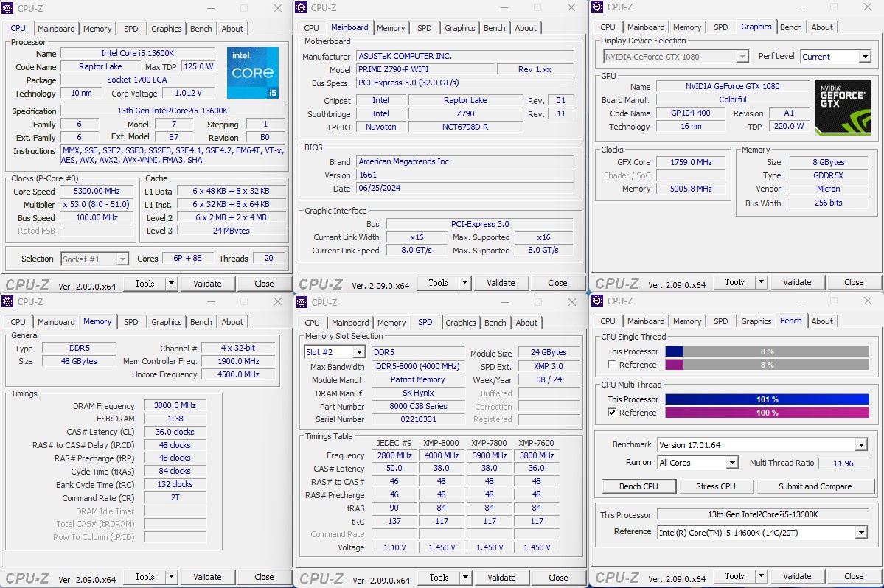This screenshot has width=884, height=588.
Task: Click the CPU-Z title icon in the Bench tab window
Action: pyautogui.click(x=597, y=301)
